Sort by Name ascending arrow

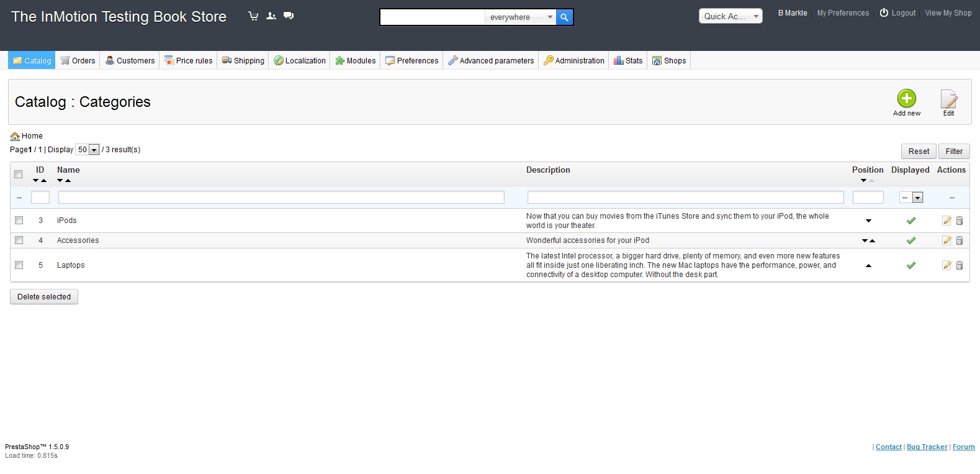tap(68, 181)
